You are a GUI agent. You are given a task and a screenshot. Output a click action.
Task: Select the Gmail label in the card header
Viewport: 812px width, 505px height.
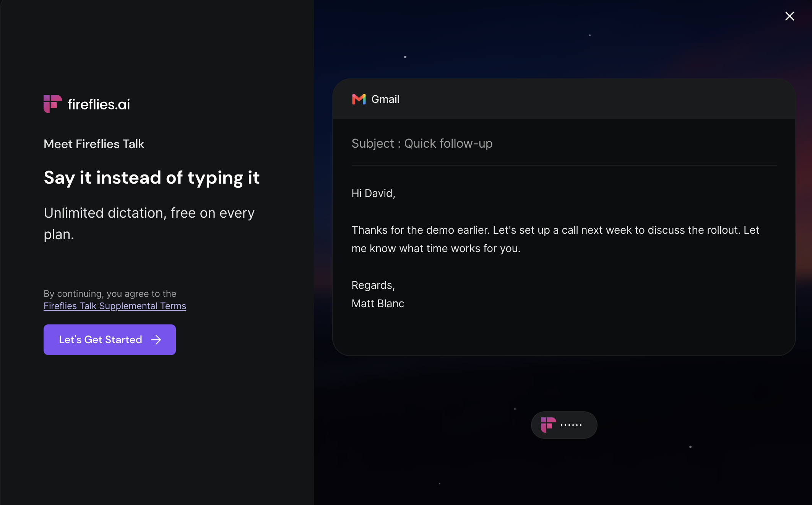click(385, 99)
